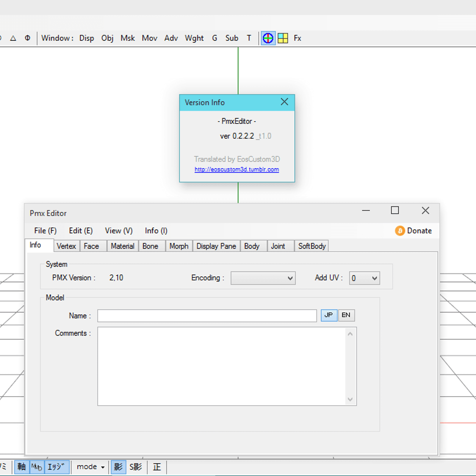This screenshot has height=476, width=476.
Task: Open the View (V) menu
Action: pos(119,231)
